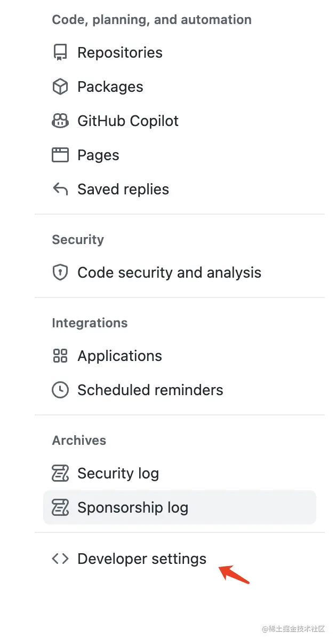336x644 pixels.
Task: Select the highlighted Sponsorship log item
Action: click(180, 507)
